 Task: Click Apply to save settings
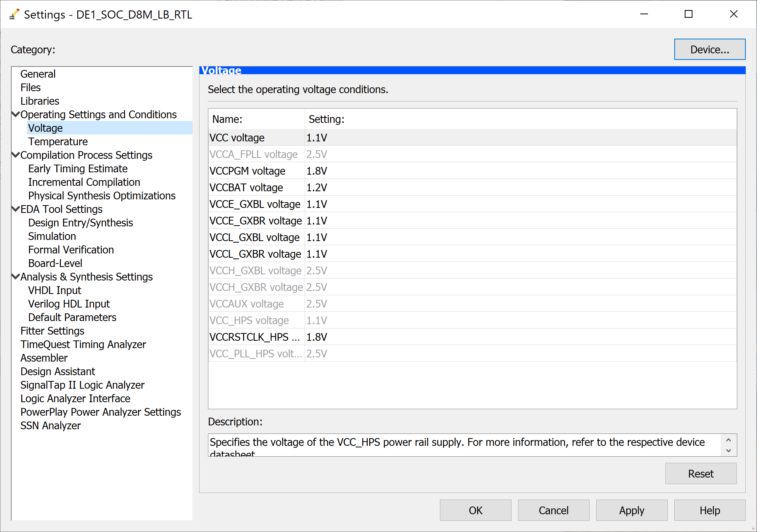point(631,510)
